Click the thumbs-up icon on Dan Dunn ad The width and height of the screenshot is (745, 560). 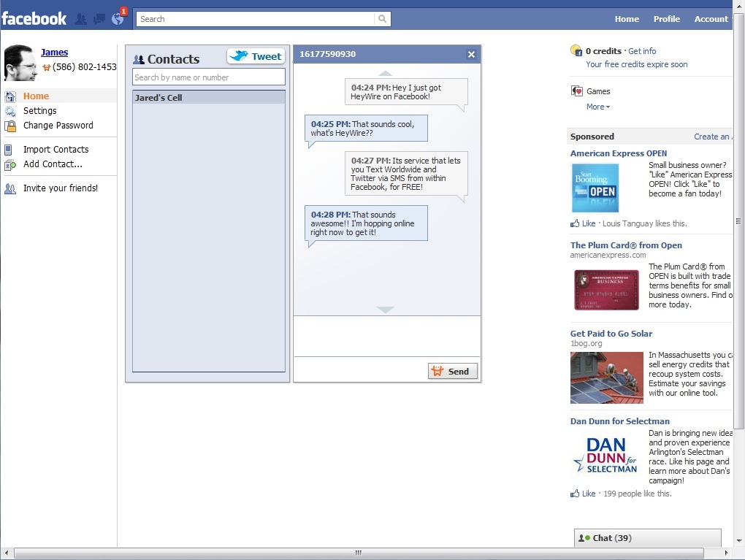(575, 494)
